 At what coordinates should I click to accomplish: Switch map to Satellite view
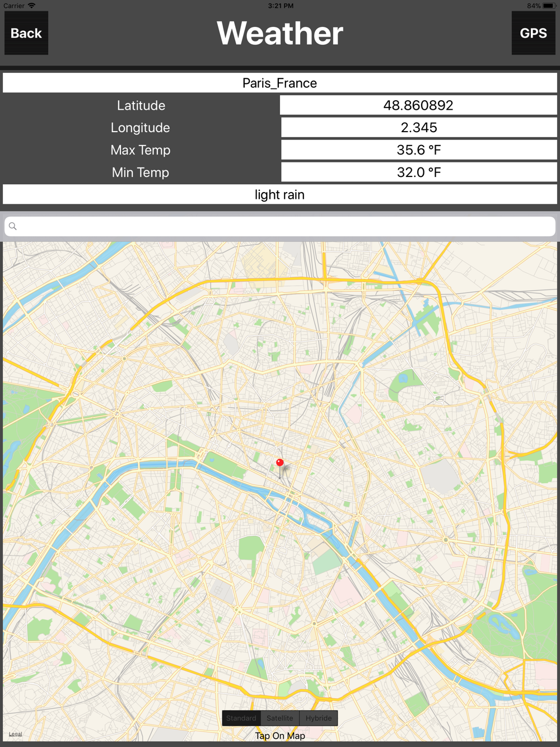click(280, 718)
